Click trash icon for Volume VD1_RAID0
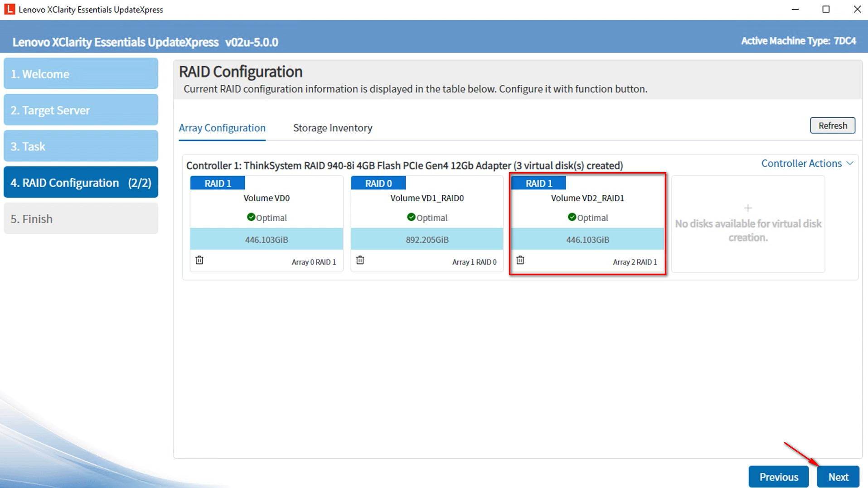This screenshot has width=868, height=488. [360, 260]
